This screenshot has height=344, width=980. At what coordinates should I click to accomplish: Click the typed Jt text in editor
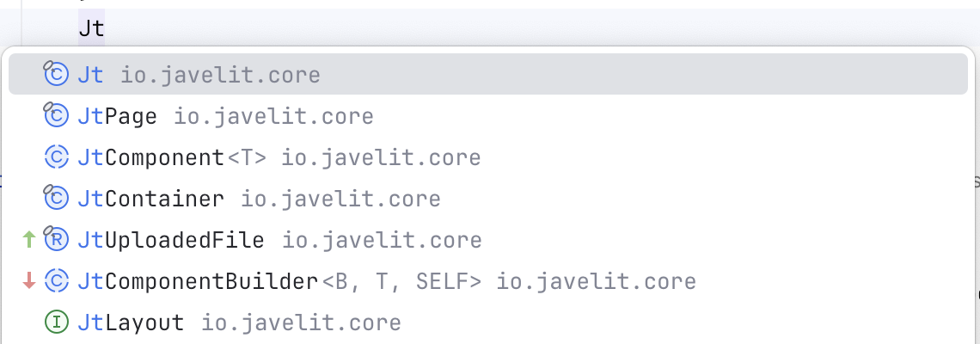pos(90,28)
